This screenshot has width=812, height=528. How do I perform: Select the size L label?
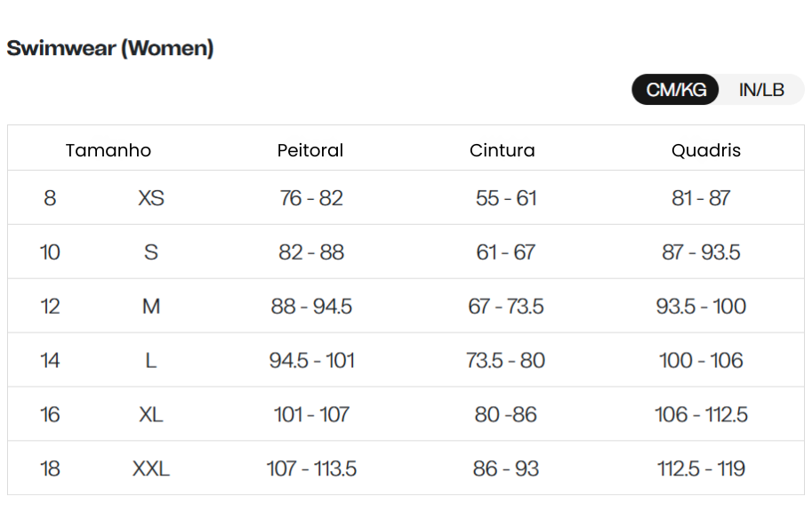point(151,360)
